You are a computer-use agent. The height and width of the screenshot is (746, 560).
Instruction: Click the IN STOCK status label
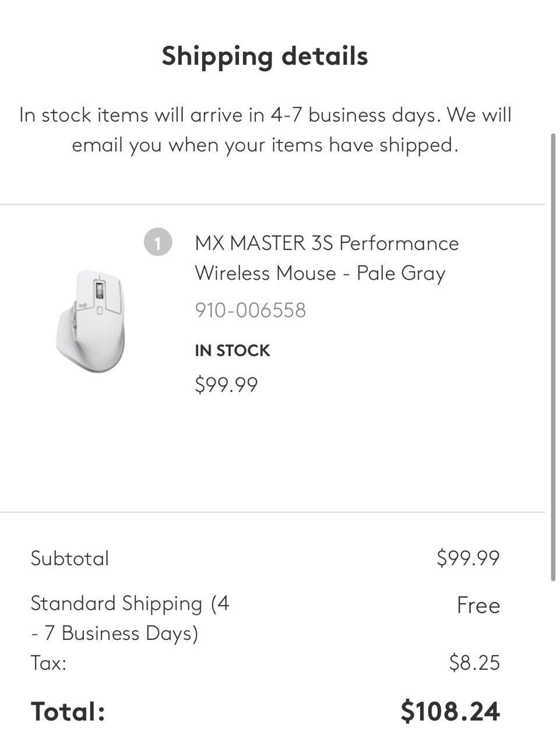(232, 351)
